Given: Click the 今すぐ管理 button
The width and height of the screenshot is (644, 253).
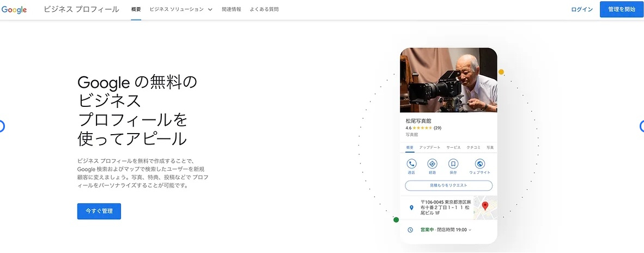Looking at the screenshot, I should 99,211.
